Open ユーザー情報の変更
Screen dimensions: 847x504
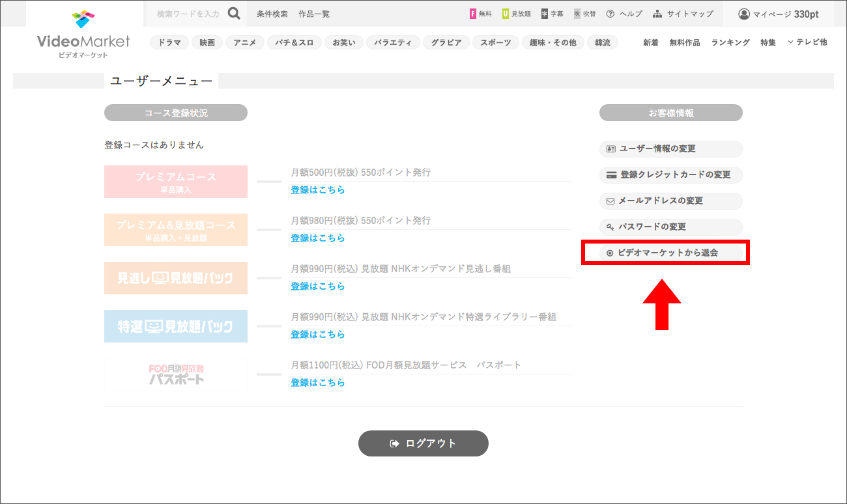[x=671, y=149]
